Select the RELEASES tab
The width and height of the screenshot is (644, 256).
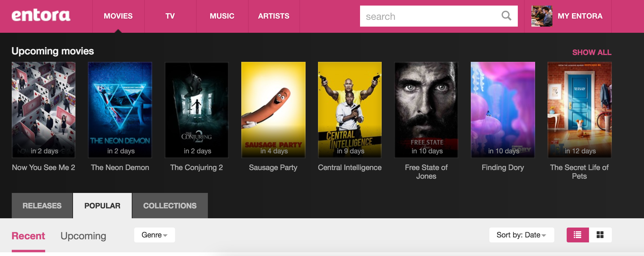pos(42,206)
